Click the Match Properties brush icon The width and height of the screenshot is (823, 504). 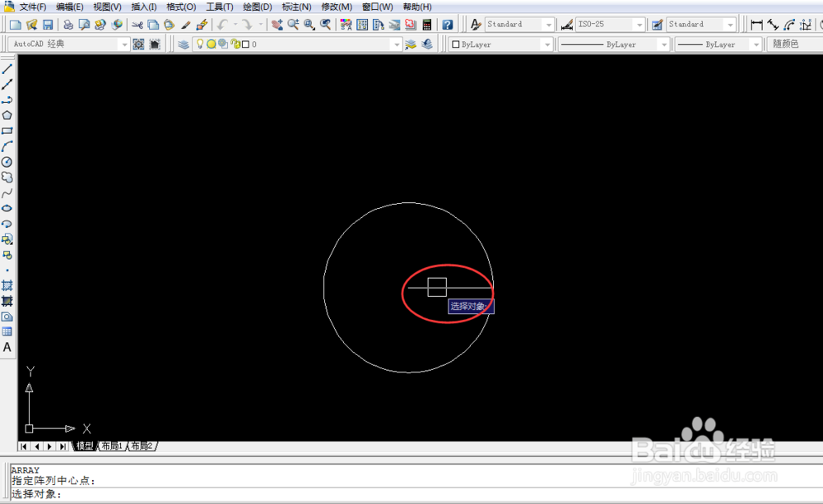pyautogui.click(x=185, y=25)
